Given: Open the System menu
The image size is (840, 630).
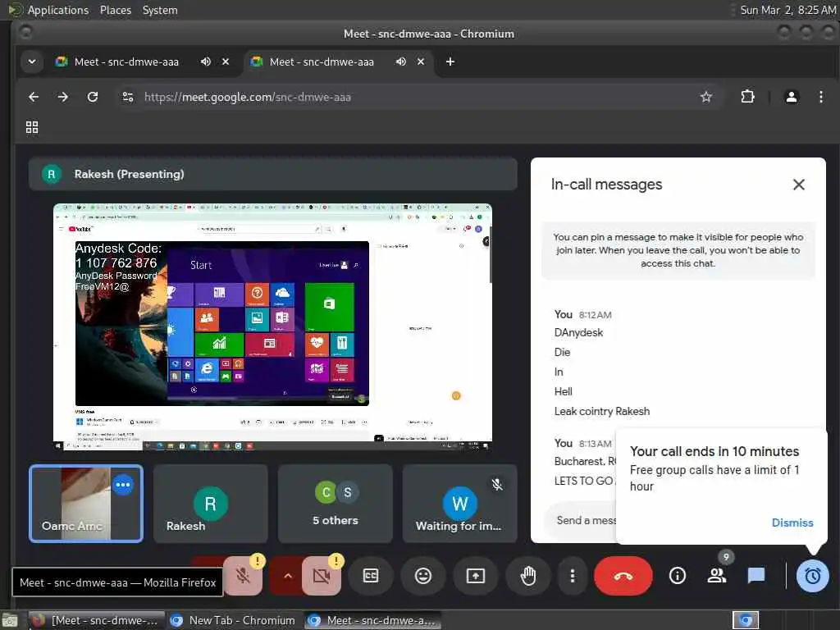Looking at the screenshot, I should (x=160, y=10).
